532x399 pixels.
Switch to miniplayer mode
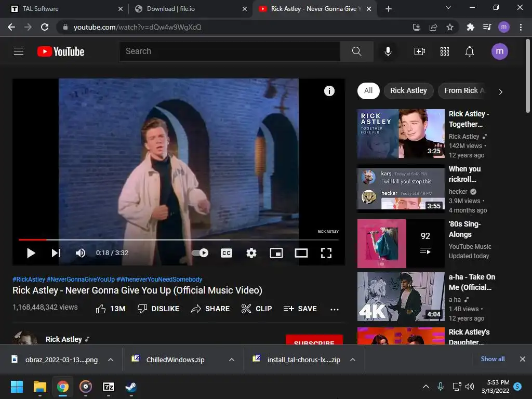click(276, 253)
